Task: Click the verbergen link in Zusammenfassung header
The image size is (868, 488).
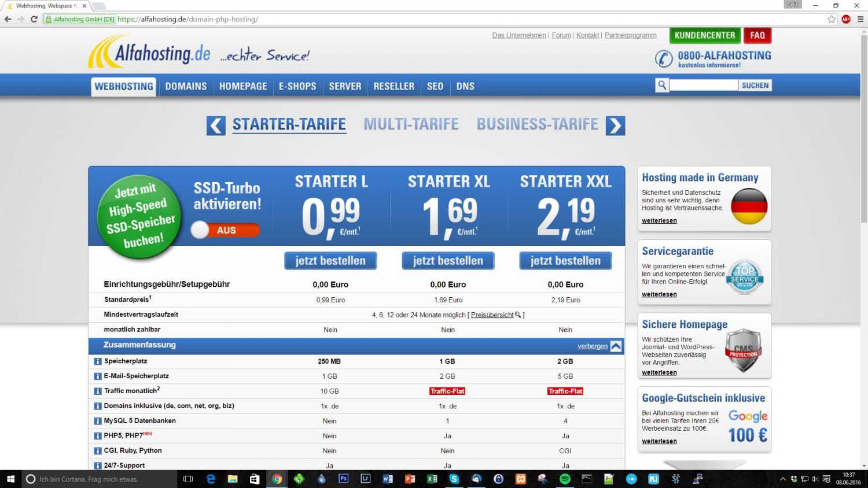Action: (x=593, y=346)
